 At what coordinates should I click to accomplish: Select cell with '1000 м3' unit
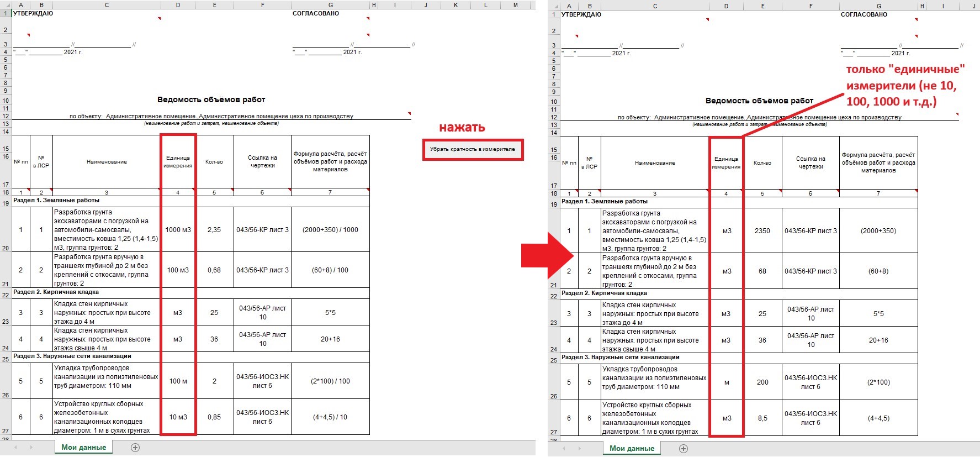(x=178, y=230)
